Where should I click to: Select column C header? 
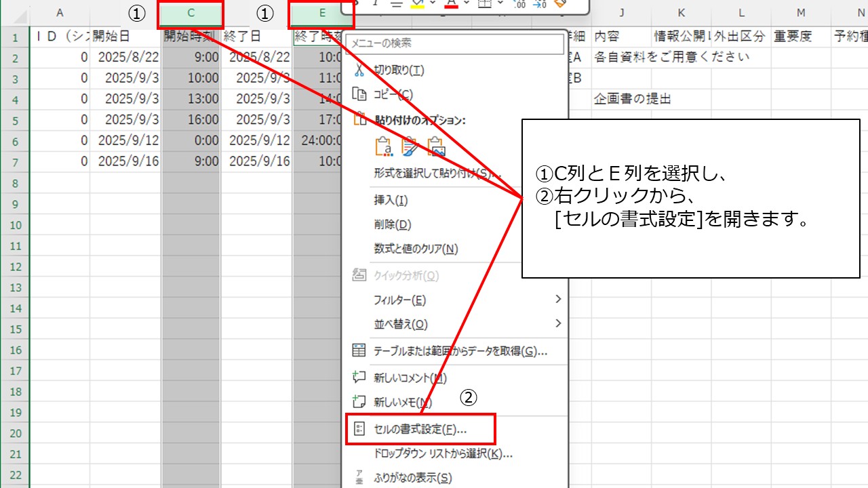[x=191, y=13]
